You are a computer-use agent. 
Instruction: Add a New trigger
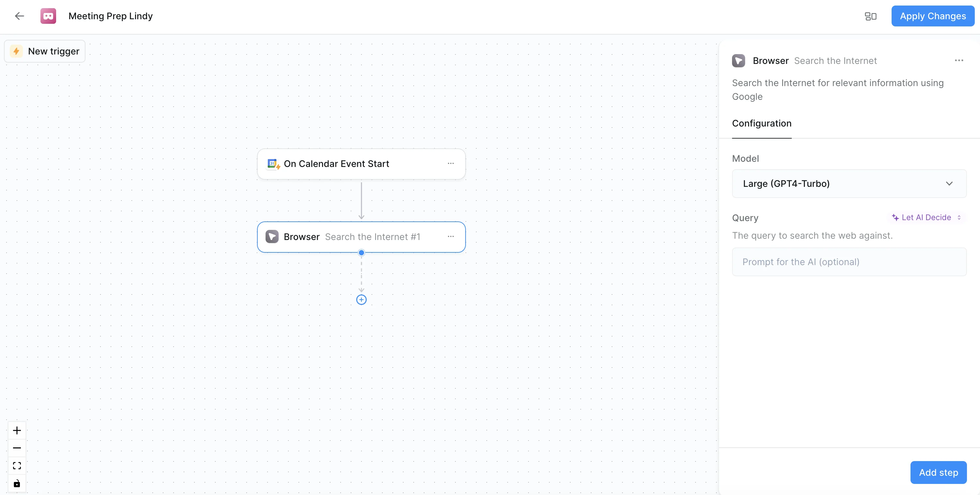tap(45, 51)
